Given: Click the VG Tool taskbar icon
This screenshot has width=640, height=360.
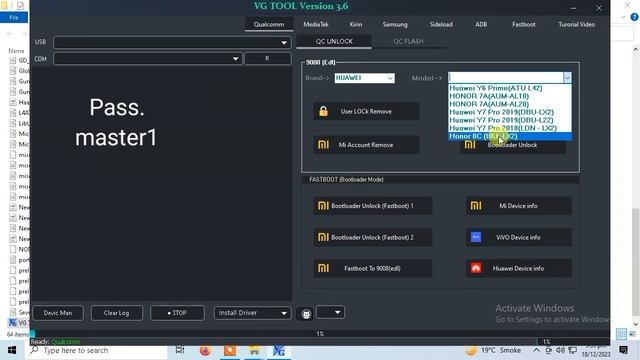Looking at the screenshot, I should pyautogui.click(x=279, y=351).
